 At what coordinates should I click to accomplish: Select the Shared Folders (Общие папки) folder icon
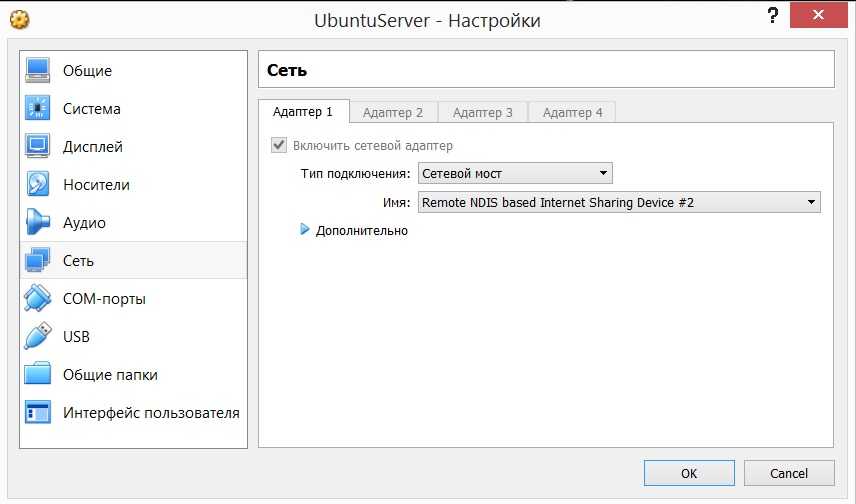tap(37, 375)
